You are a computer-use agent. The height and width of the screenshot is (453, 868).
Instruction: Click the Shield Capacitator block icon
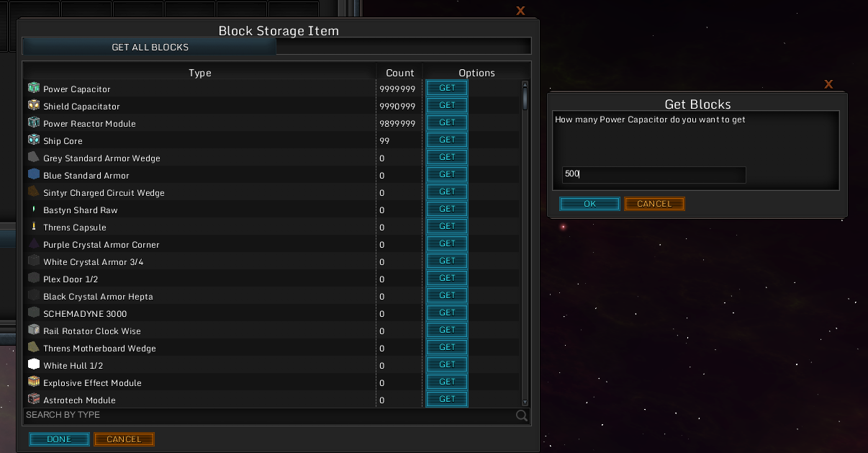point(34,105)
